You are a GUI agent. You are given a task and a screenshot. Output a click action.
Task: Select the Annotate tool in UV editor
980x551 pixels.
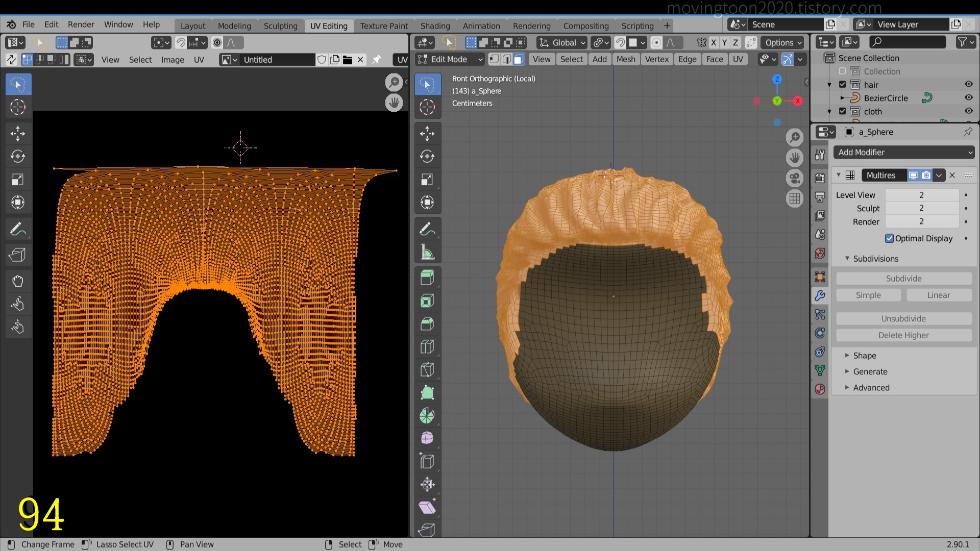pos(18,230)
